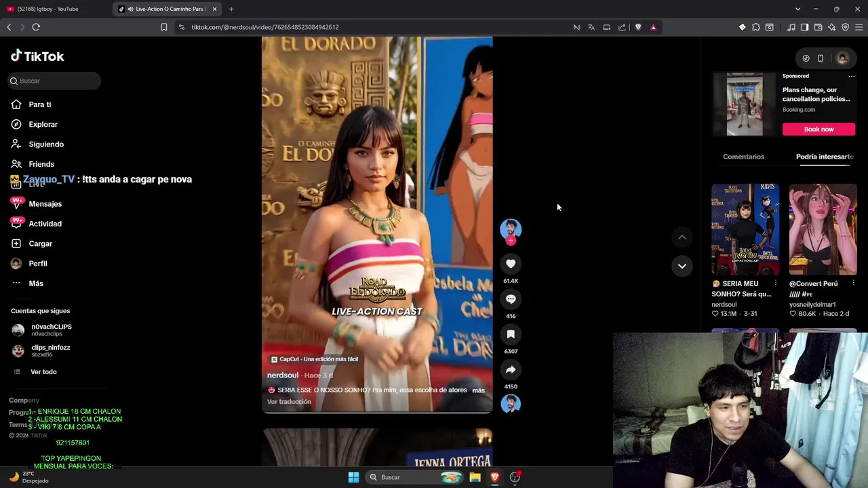
Task: Open Brave Shields lion icon
Action: tap(638, 27)
